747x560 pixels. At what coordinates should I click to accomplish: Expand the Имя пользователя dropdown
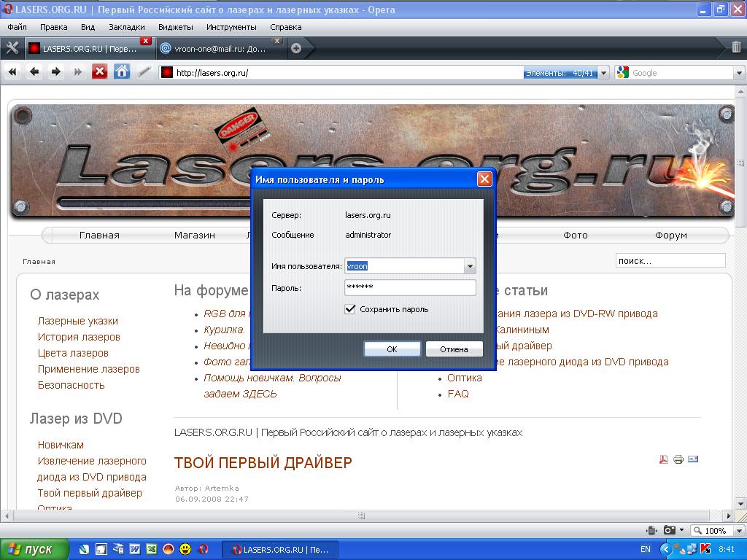pos(470,266)
